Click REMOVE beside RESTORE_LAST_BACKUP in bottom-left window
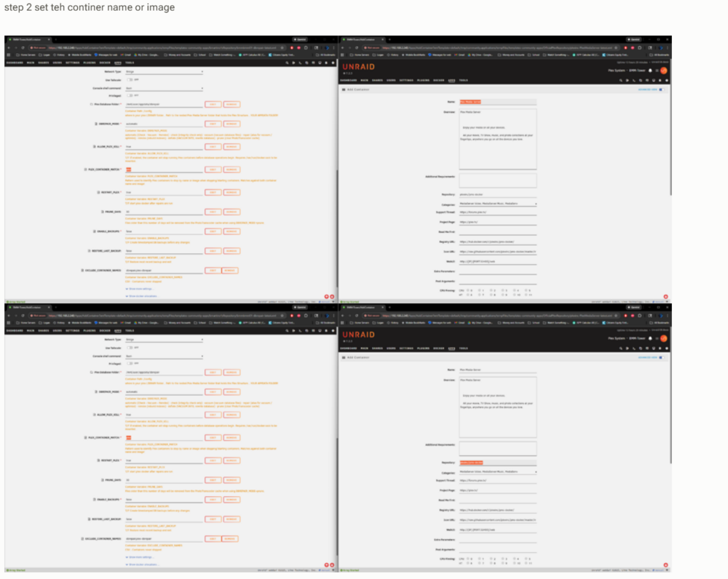Viewport: 728px width, 579px height. (232, 519)
